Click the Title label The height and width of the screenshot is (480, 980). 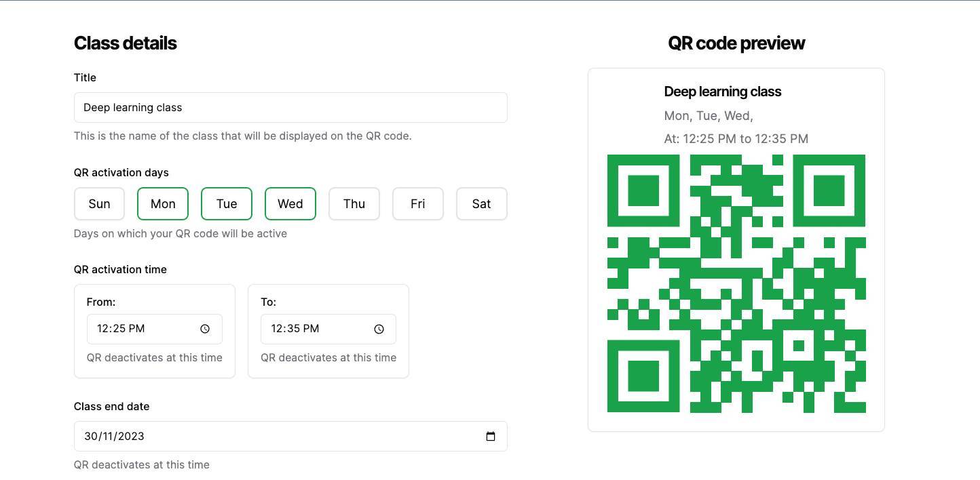pos(85,77)
